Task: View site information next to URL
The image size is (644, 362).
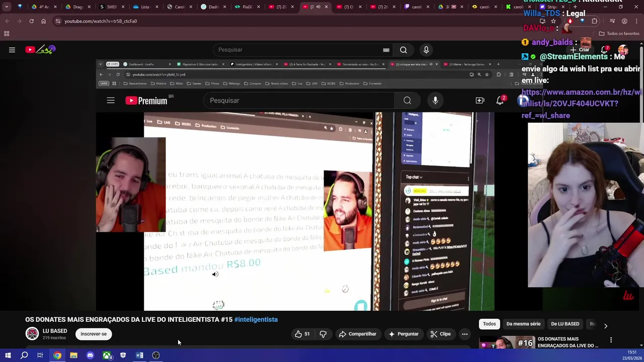Action: (58, 21)
